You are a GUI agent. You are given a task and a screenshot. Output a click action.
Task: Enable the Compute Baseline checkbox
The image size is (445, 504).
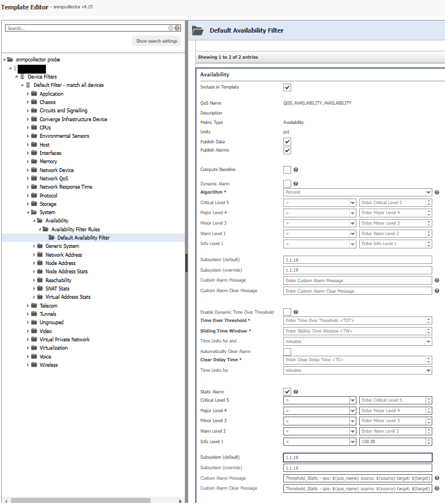[287, 170]
